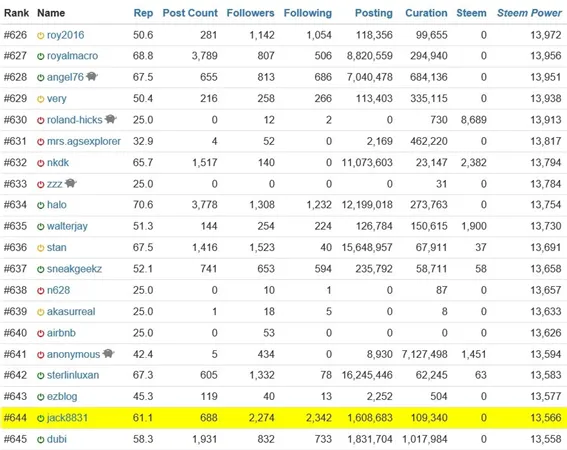Click the Followers value 2,274

261,418
